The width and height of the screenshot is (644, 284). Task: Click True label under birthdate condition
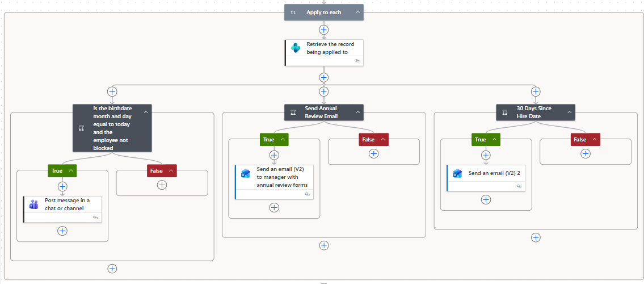pyautogui.click(x=57, y=170)
